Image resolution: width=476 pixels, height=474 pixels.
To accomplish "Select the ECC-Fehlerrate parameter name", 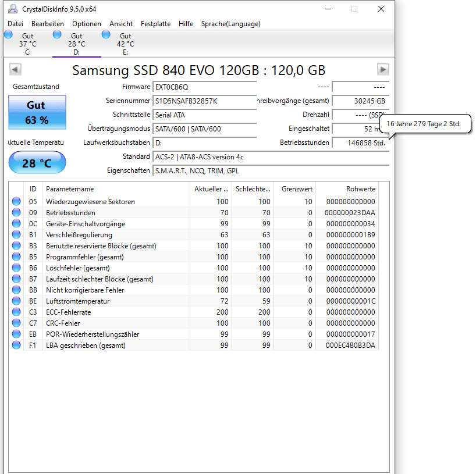I will click(68, 312).
